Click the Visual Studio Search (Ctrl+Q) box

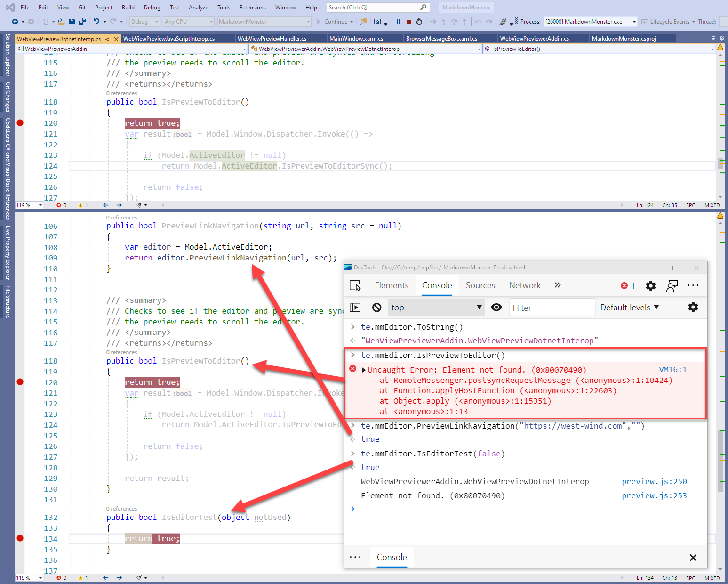click(x=378, y=8)
